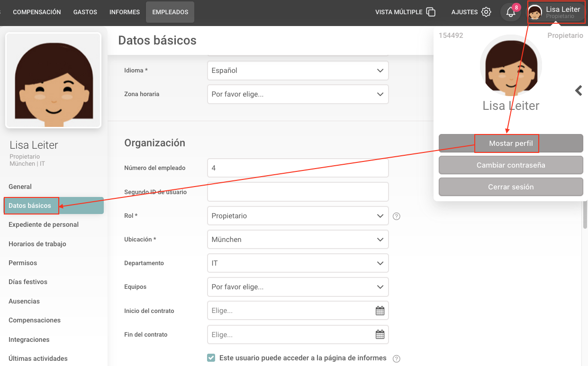The width and height of the screenshot is (588, 366).
Task: Toggle informes page access checkbox
Action: 211,358
